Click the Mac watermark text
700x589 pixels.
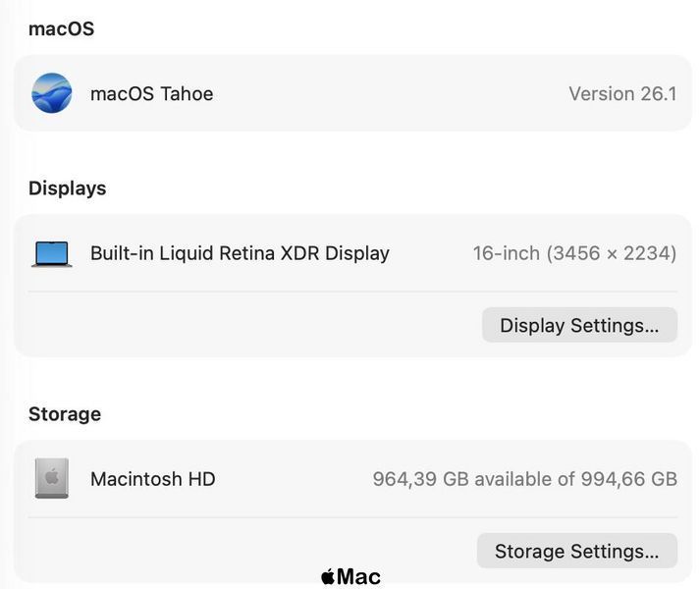pos(359,576)
